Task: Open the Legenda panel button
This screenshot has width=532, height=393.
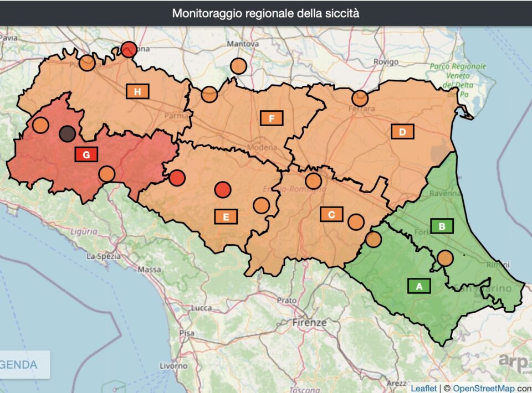Action: pyautogui.click(x=22, y=365)
